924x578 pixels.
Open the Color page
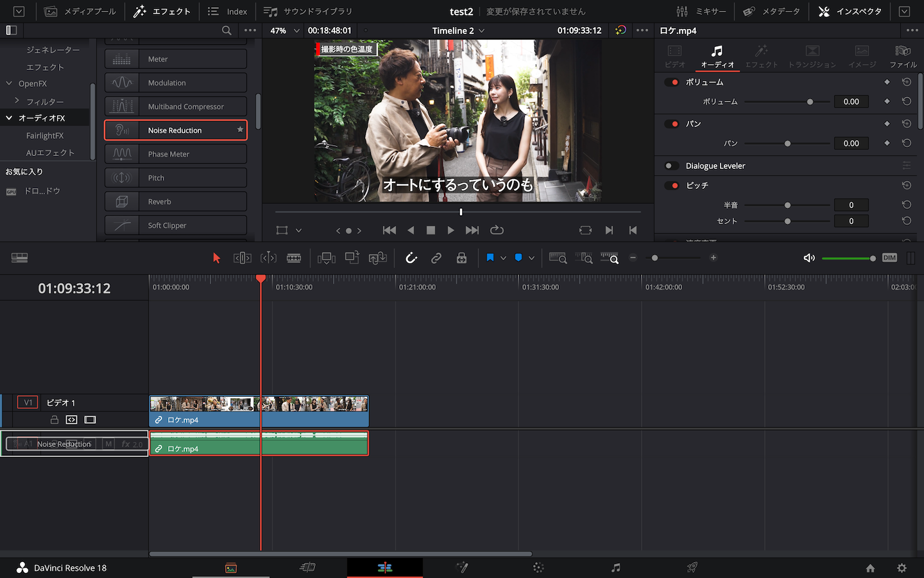coord(538,568)
